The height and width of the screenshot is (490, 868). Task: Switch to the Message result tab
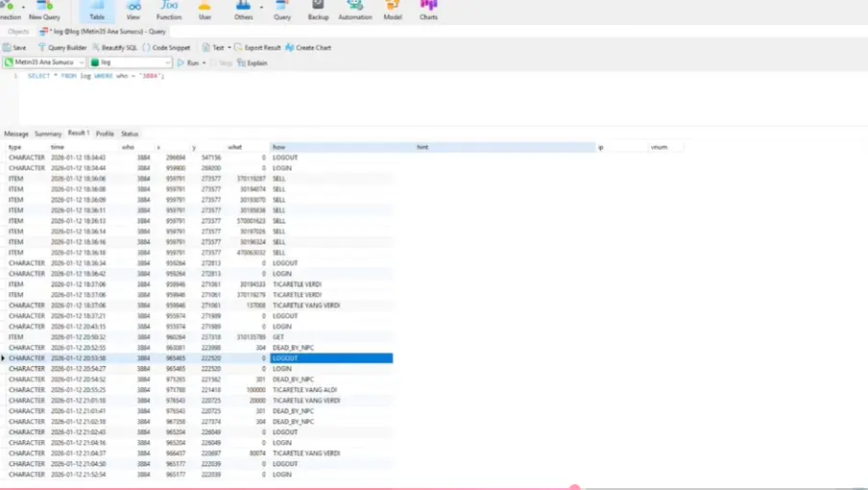[16, 134]
